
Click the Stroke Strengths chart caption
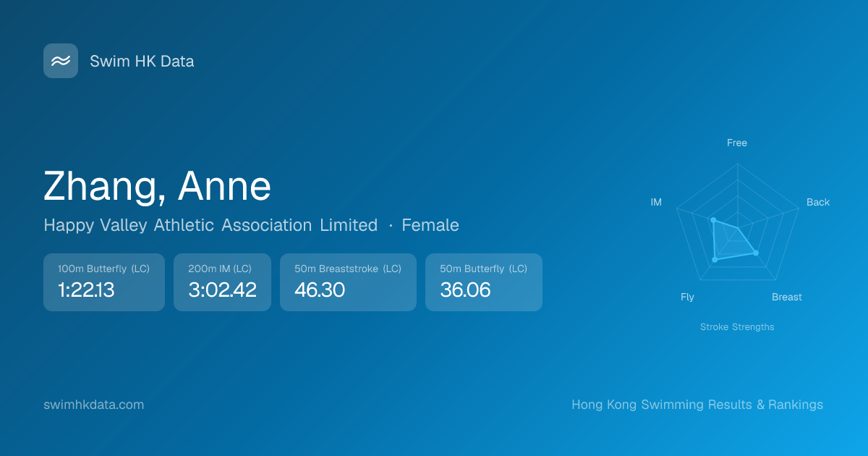tap(737, 327)
